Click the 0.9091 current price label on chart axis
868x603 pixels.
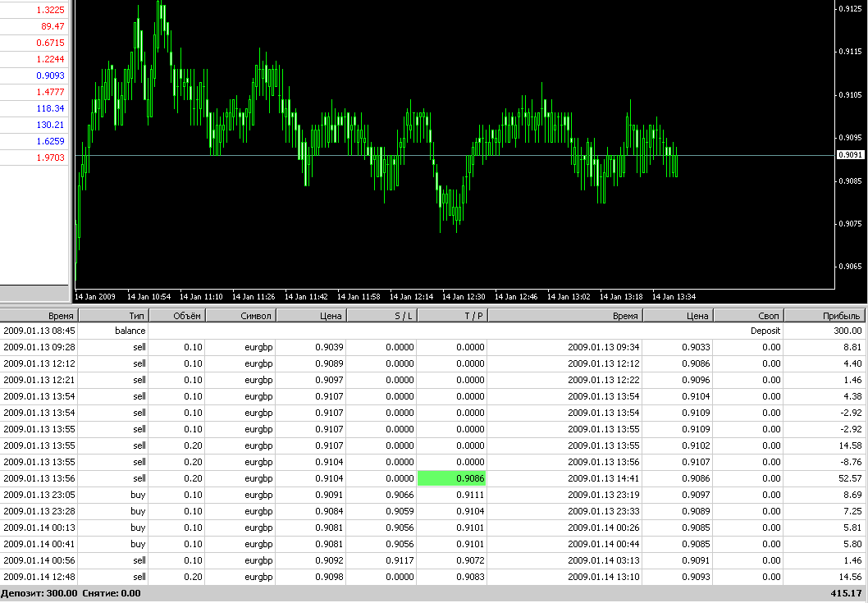[x=849, y=154]
